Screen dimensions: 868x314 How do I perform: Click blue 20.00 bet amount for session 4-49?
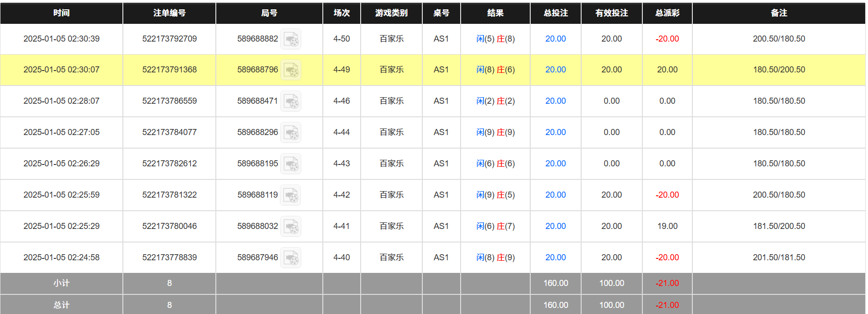(x=555, y=70)
